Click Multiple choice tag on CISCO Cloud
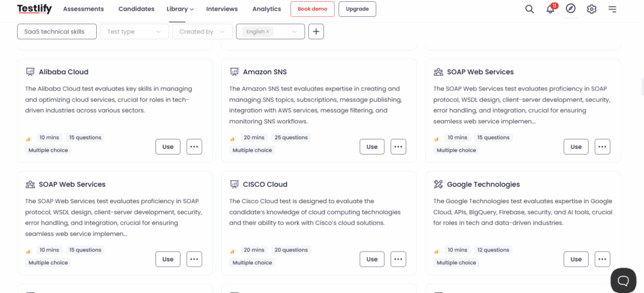The image size is (644, 293). pos(252,263)
